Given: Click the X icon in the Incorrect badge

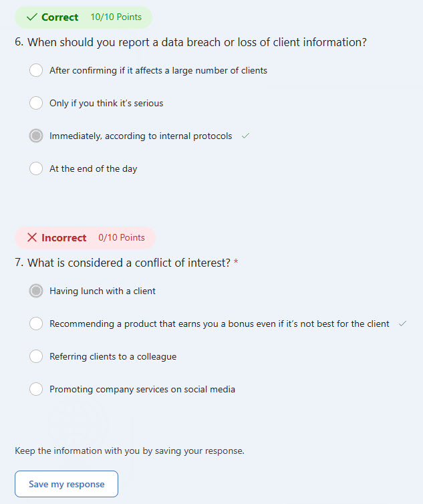Looking at the screenshot, I should pyautogui.click(x=31, y=238).
